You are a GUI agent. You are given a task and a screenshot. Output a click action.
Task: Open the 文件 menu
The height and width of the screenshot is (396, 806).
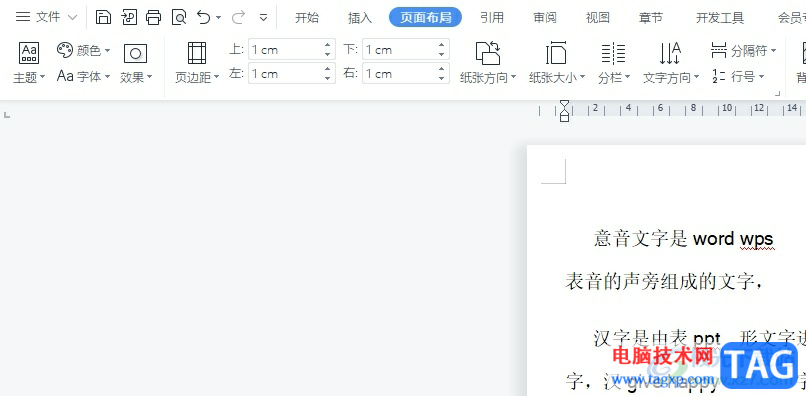(48, 17)
